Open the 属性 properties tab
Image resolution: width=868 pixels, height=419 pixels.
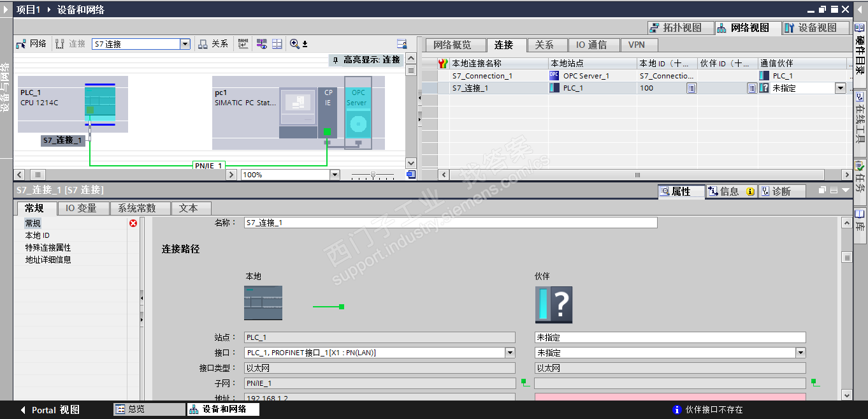681,191
